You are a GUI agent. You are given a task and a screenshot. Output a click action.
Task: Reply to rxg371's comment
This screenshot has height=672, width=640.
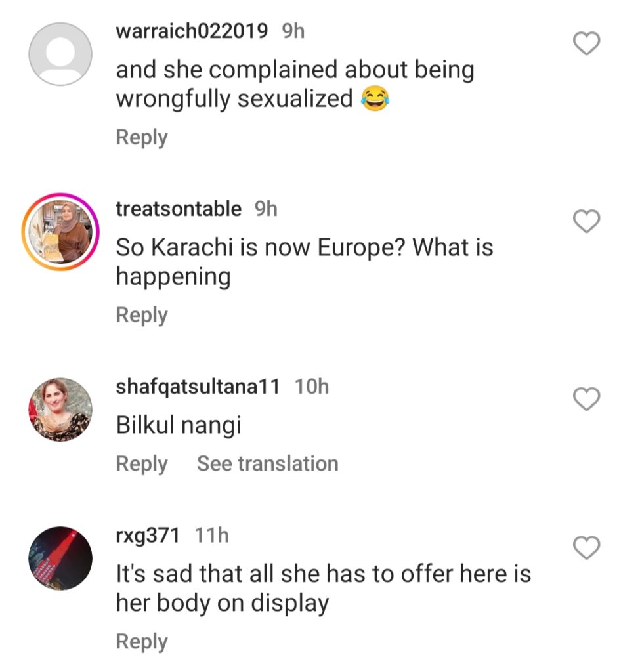coord(142,642)
